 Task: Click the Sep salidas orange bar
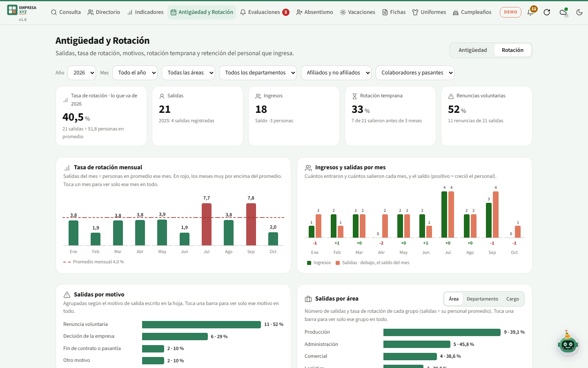pos(496,214)
